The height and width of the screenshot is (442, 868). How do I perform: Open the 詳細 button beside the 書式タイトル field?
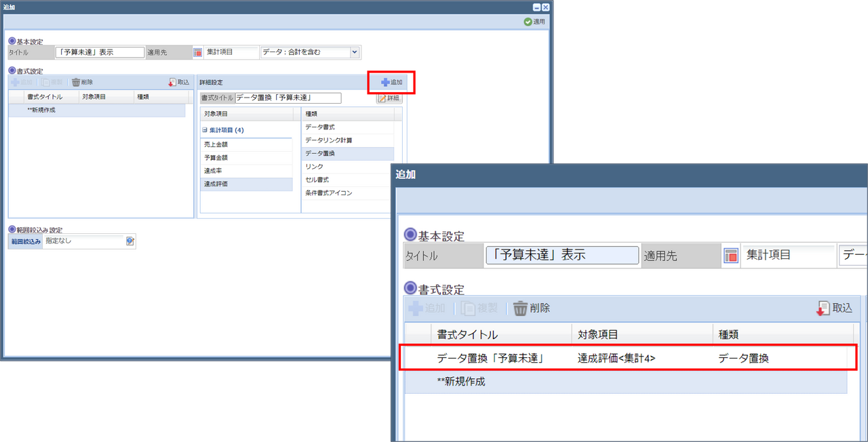tap(389, 98)
